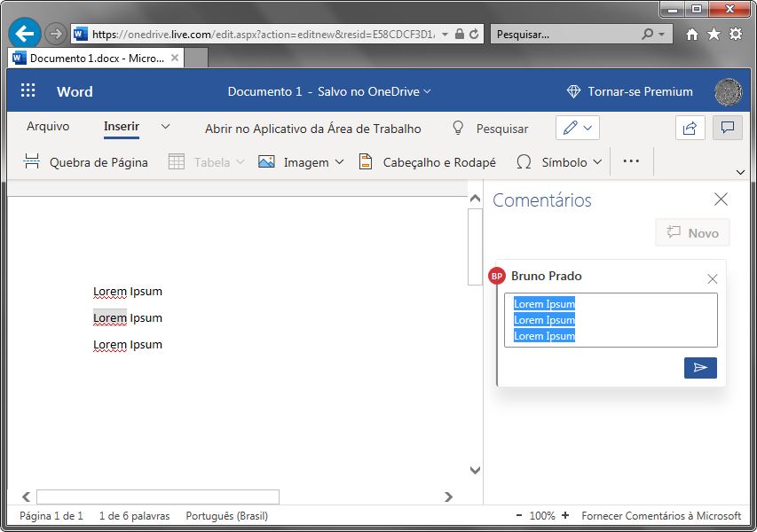757x532 pixels.
Task: Click the refresh icon in address bar
Action: (474, 34)
